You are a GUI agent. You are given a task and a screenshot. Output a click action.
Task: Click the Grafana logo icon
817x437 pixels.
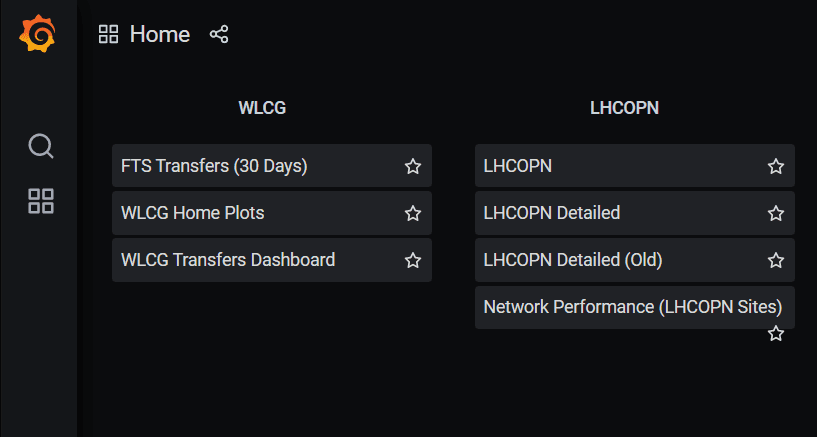pyautogui.click(x=37, y=34)
